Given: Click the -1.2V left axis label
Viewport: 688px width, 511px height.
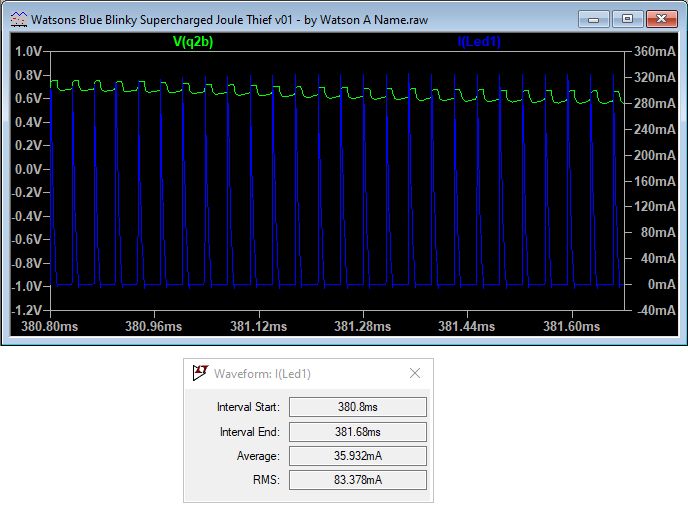Looking at the screenshot, I should [x=26, y=311].
